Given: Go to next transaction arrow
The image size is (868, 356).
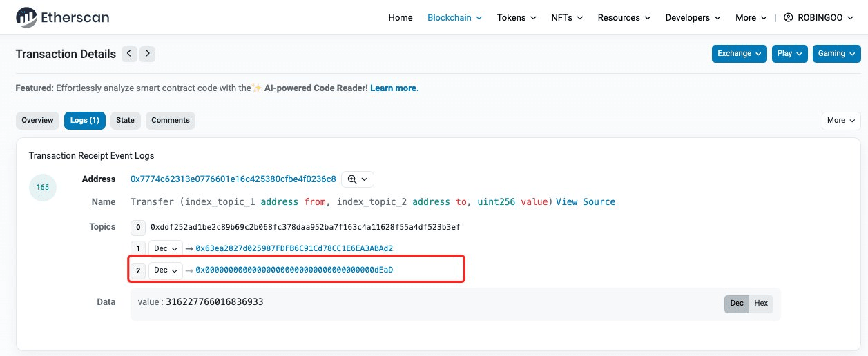Looking at the screenshot, I should click(148, 54).
